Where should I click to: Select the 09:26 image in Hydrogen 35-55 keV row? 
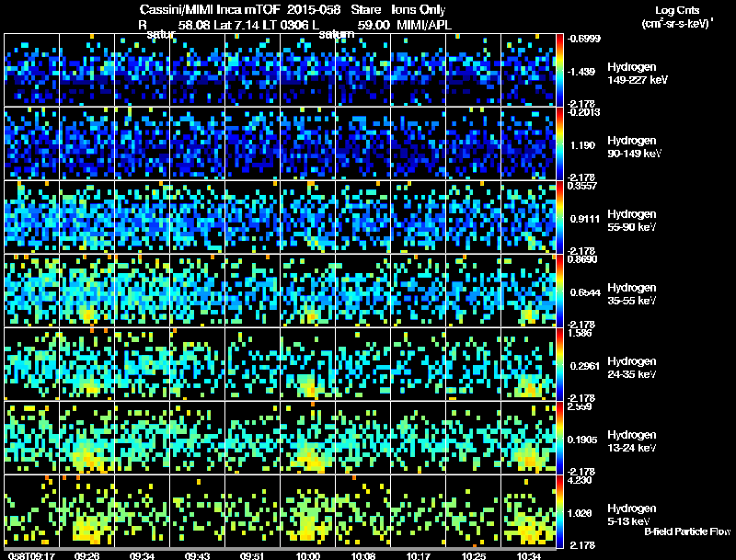(86, 291)
